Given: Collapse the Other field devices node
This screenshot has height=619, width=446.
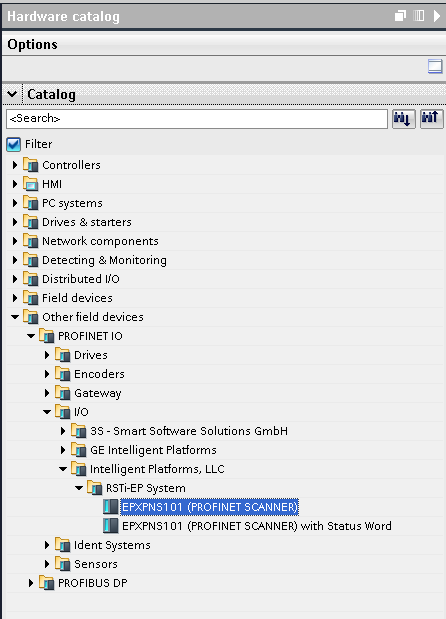Looking at the screenshot, I should [15, 317].
